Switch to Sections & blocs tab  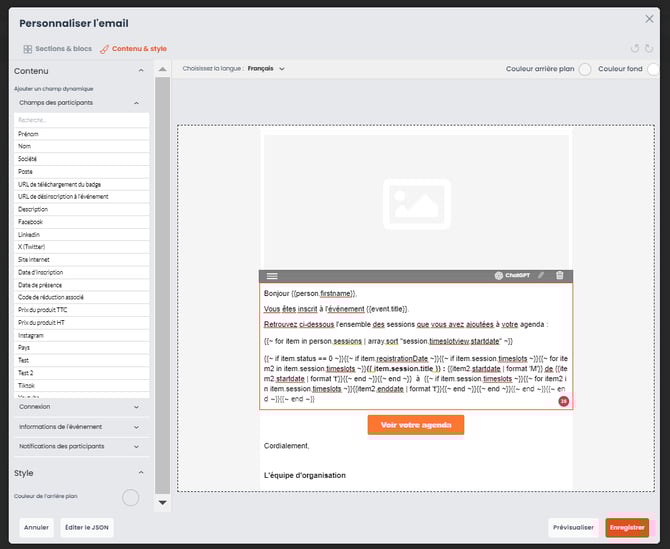57,48
